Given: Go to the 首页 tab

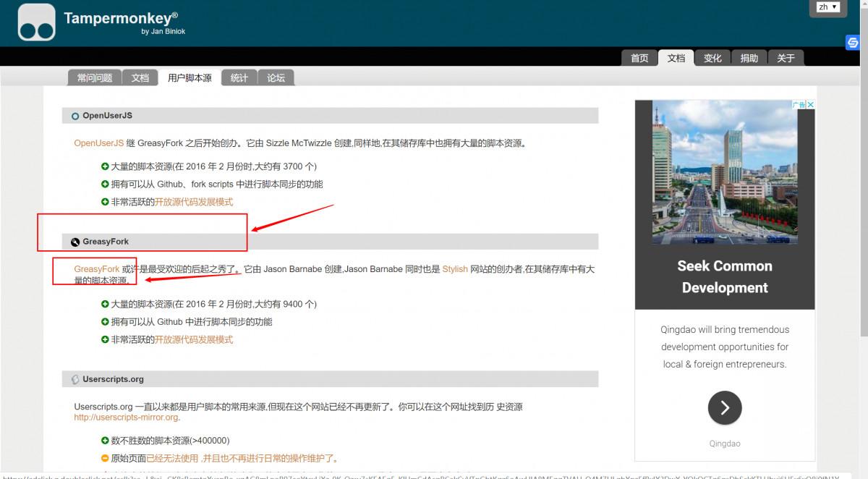Looking at the screenshot, I should pyautogui.click(x=639, y=58).
